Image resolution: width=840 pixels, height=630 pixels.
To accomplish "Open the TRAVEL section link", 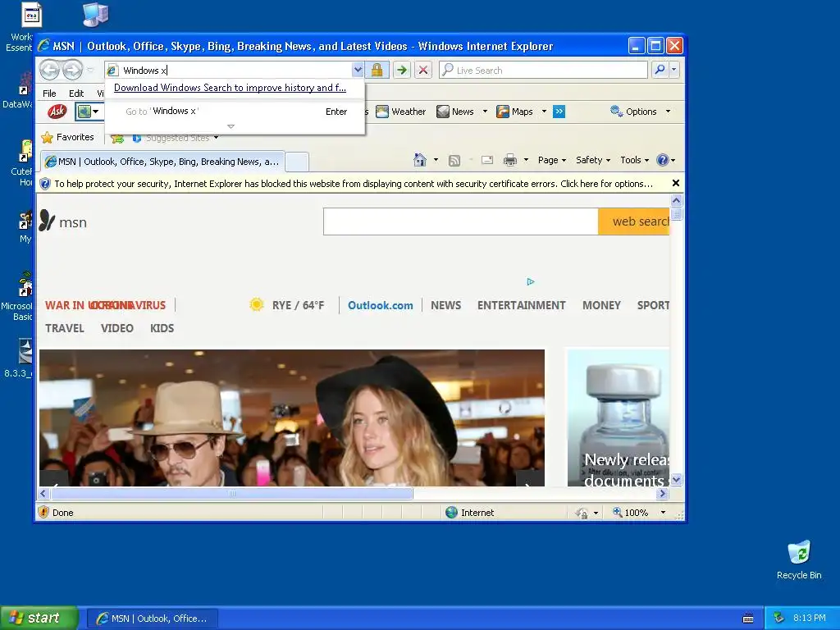I will pyautogui.click(x=64, y=328).
